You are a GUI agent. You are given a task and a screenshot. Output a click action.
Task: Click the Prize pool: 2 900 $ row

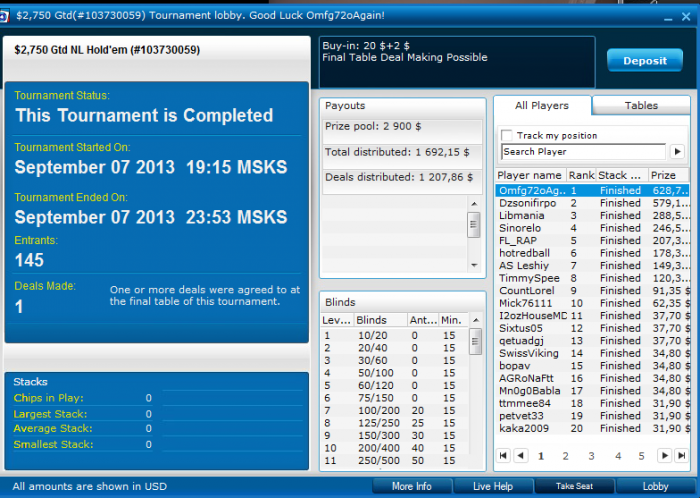(402, 131)
